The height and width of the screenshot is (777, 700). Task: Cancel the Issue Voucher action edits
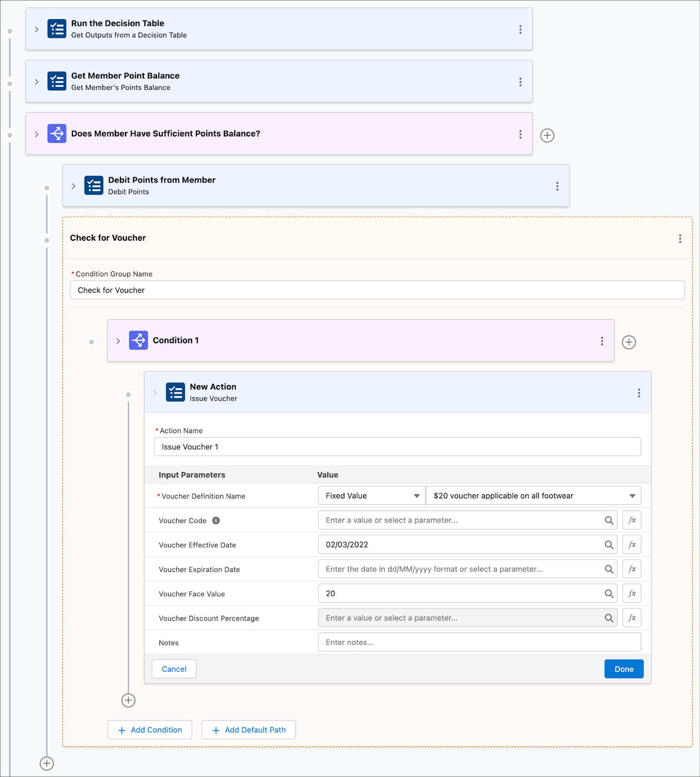pos(174,669)
